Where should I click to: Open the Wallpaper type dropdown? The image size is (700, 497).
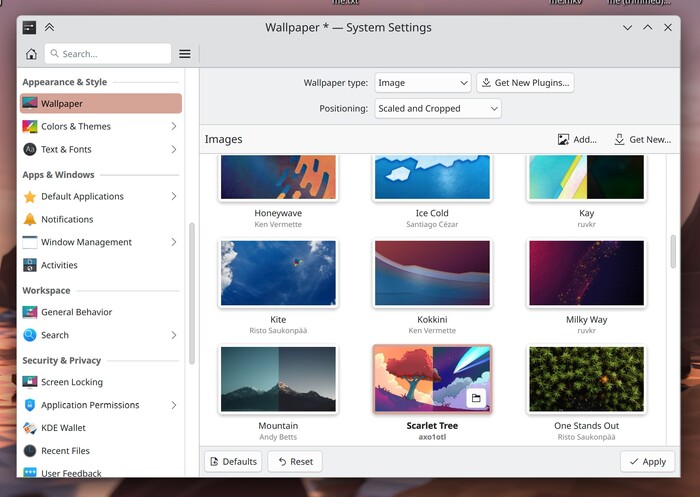[423, 83]
